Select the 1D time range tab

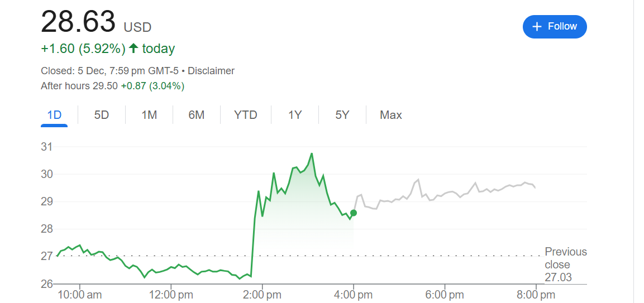click(x=54, y=115)
